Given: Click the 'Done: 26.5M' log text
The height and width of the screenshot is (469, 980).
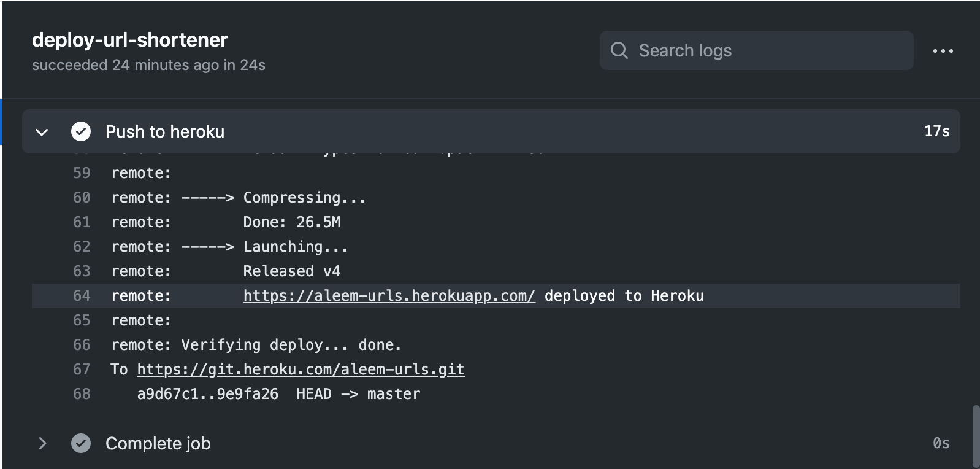Looking at the screenshot, I should point(292,222).
